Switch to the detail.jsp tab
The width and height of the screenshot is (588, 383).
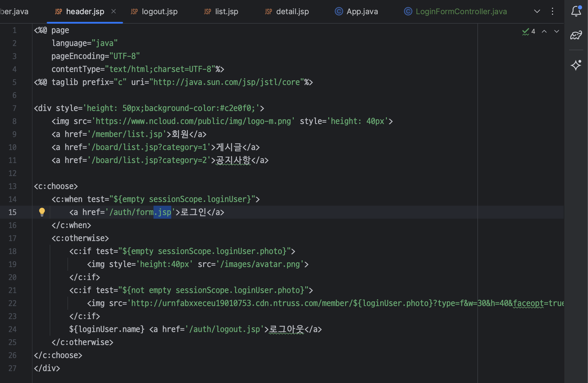point(292,12)
